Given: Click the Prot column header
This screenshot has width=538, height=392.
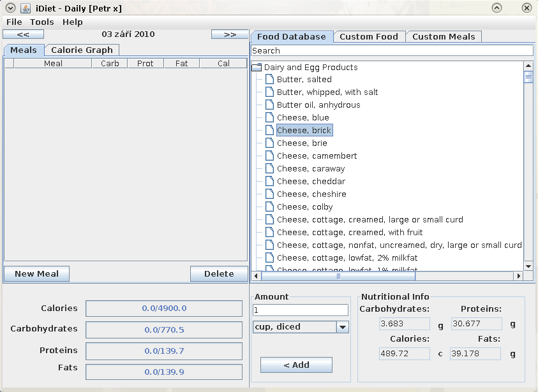Looking at the screenshot, I should tap(146, 63).
